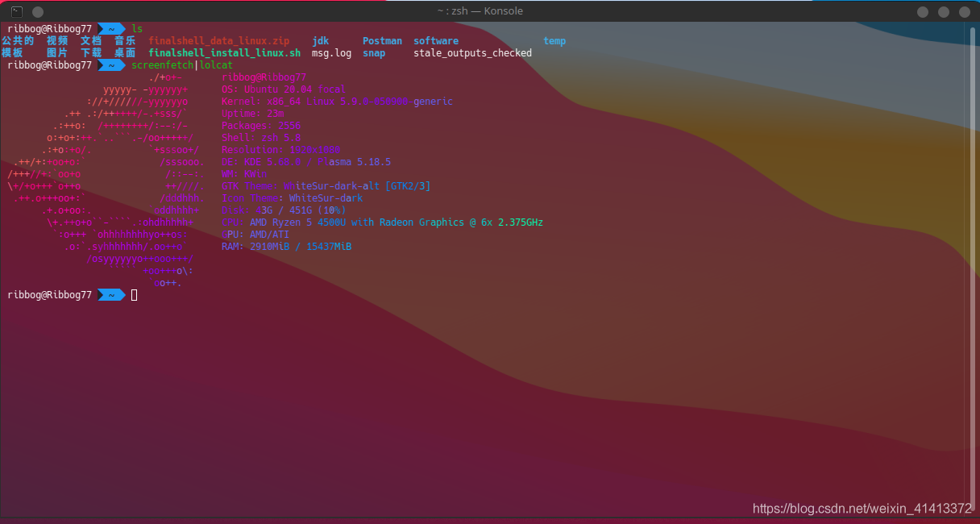Click the '公共的' folder name

pos(18,41)
